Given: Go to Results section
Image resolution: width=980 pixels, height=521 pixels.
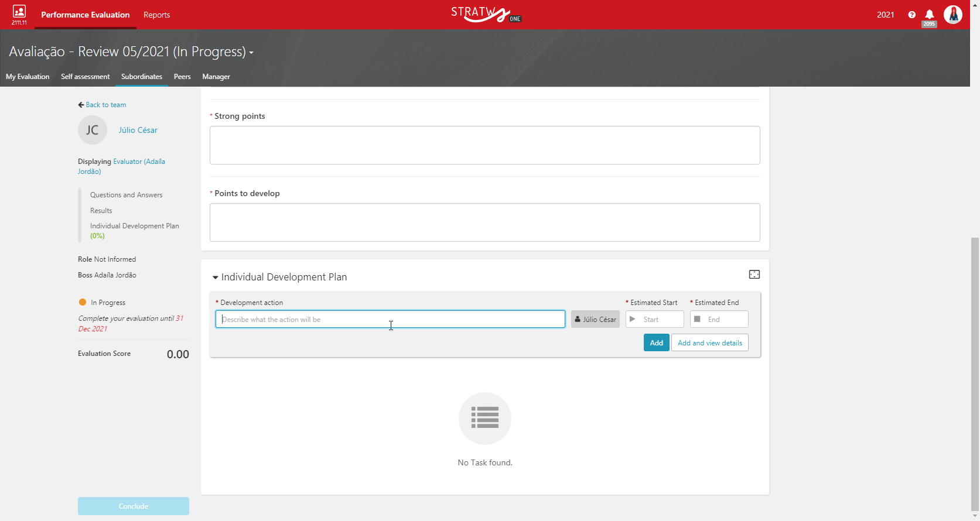Looking at the screenshot, I should click(x=101, y=211).
